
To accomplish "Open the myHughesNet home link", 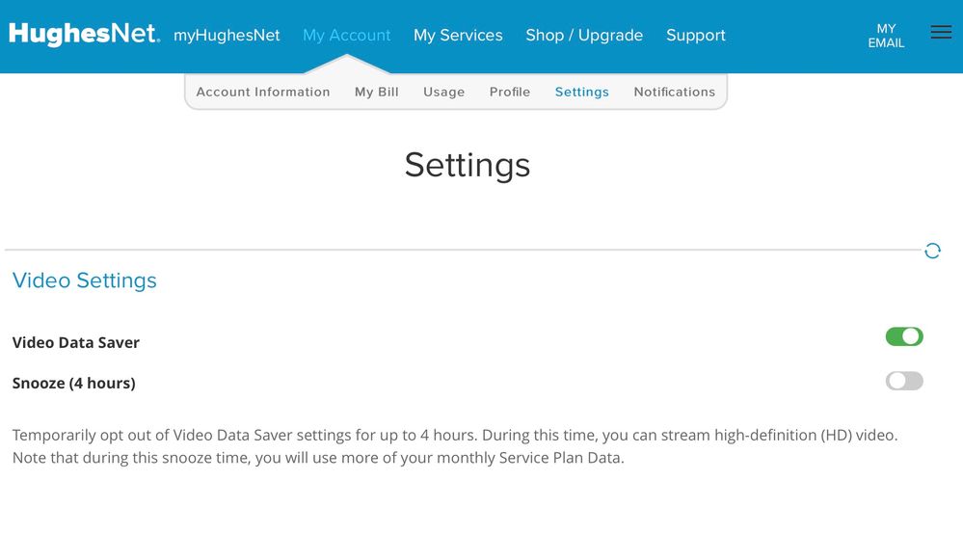I will click(227, 36).
